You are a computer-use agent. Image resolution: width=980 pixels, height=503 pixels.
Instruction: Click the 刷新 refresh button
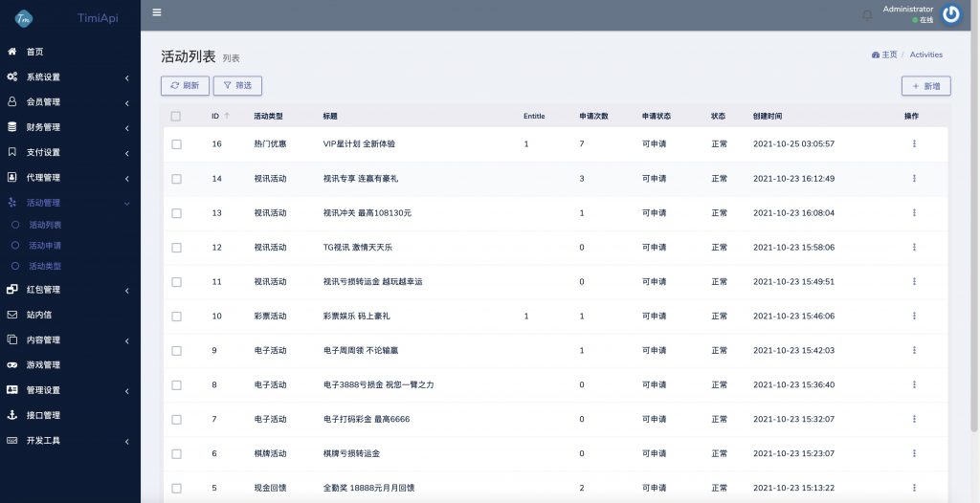click(185, 86)
